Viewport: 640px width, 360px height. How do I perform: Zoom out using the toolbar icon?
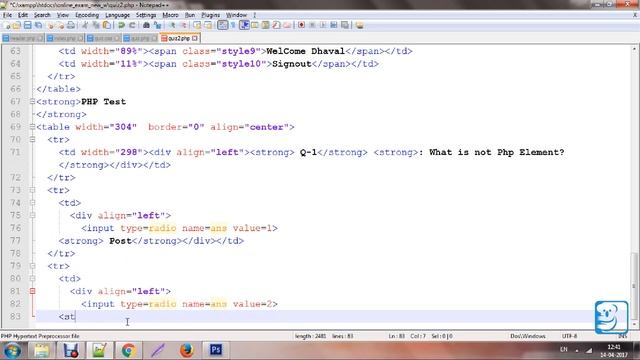pos(184,25)
